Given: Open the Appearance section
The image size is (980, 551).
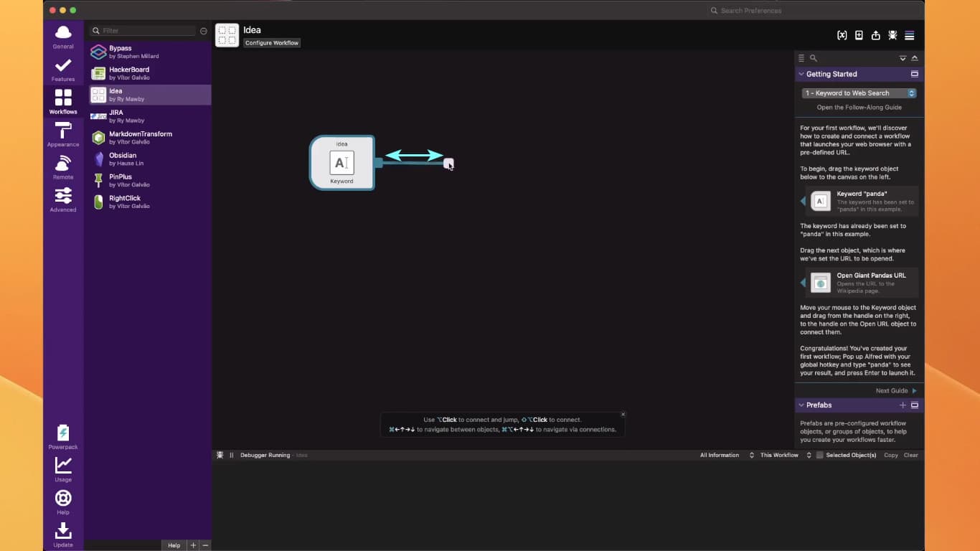Looking at the screenshot, I should (63, 135).
